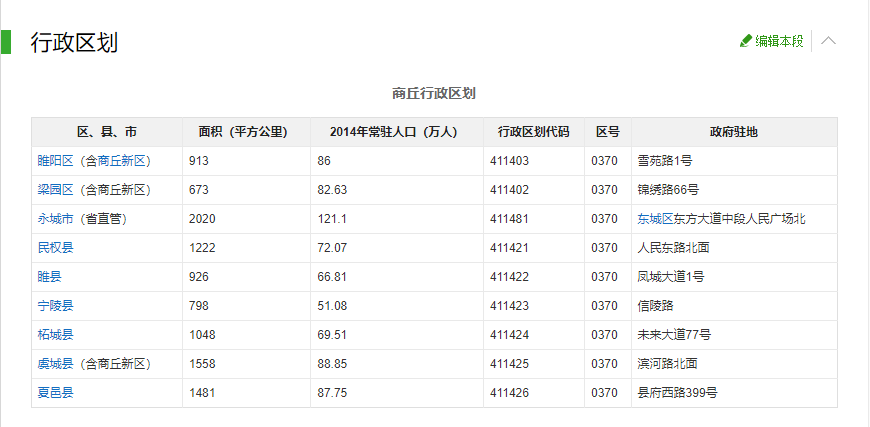Open the 编辑本段 edit link
The image size is (870, 427).
778,41
